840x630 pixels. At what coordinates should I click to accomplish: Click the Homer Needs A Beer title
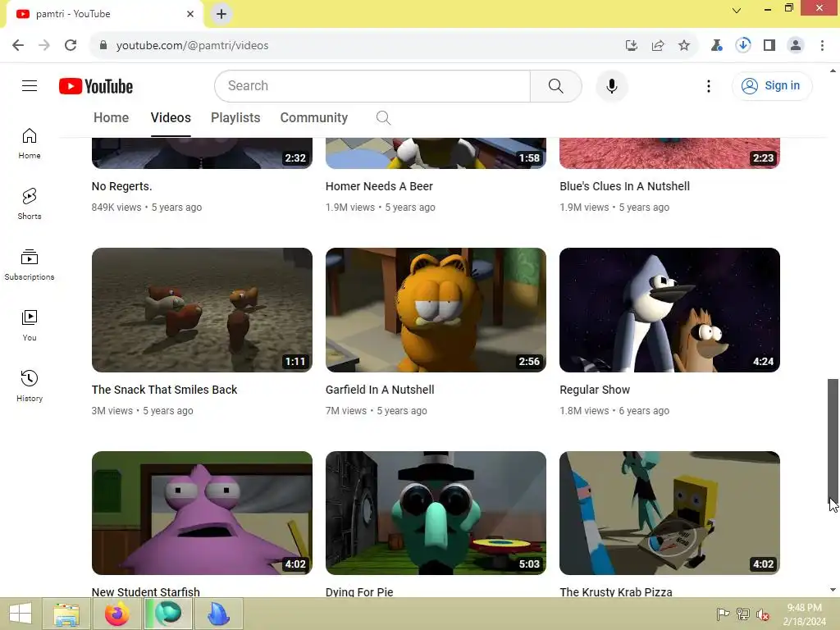tap(379, 186)
